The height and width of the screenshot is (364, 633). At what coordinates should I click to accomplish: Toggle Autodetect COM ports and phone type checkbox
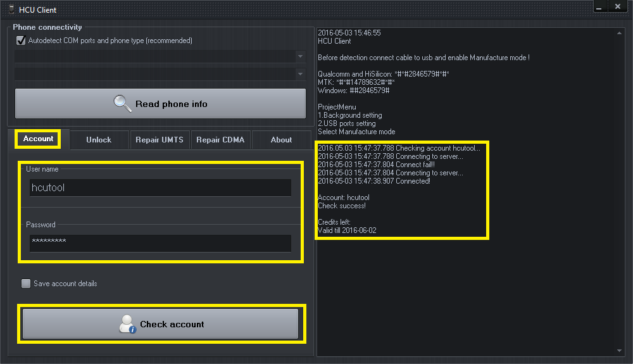click(21, 41)
